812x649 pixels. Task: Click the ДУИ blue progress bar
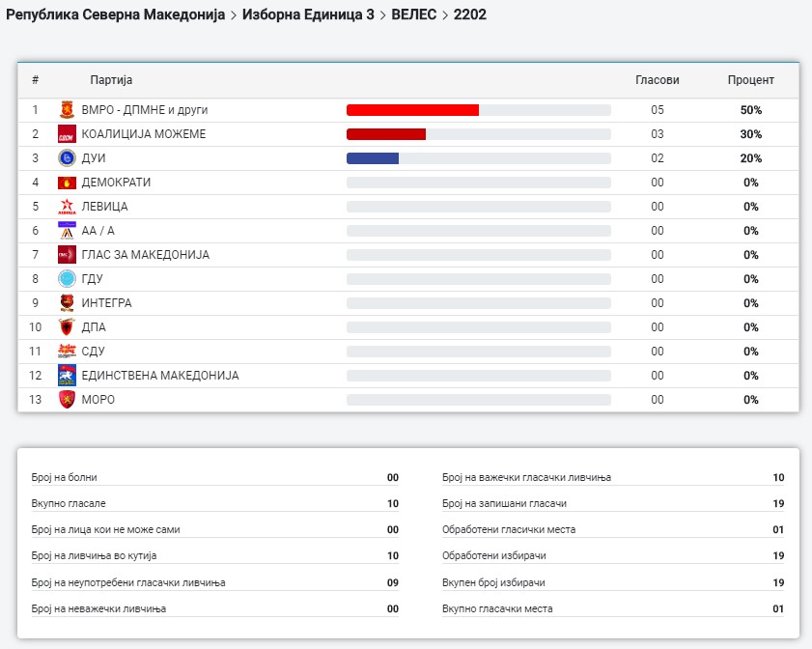373,158
